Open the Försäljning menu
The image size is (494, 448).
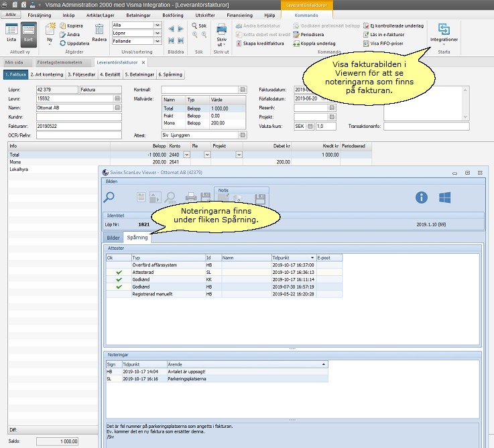[40, 15]
